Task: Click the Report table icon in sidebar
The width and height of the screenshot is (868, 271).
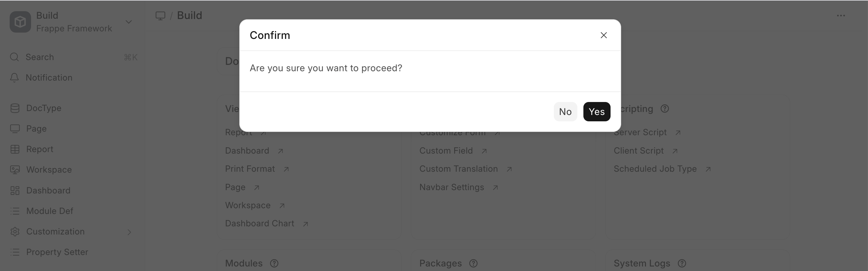Action: [x=15, y=149]
